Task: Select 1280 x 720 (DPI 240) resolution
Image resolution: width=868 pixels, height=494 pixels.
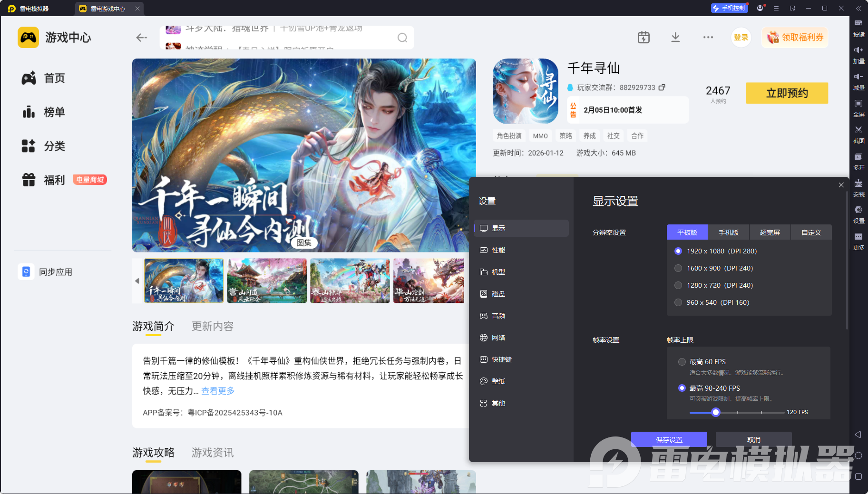Action: pyautogui.click(x=678, y=285)
